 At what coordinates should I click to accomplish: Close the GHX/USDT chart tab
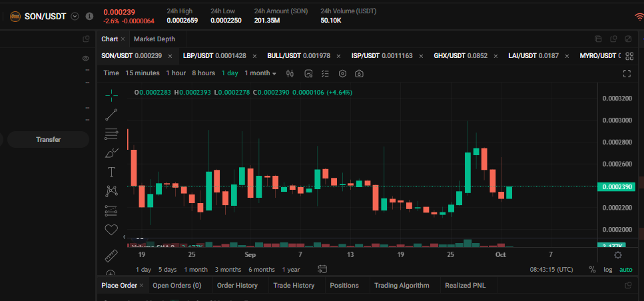click(495, 56)
